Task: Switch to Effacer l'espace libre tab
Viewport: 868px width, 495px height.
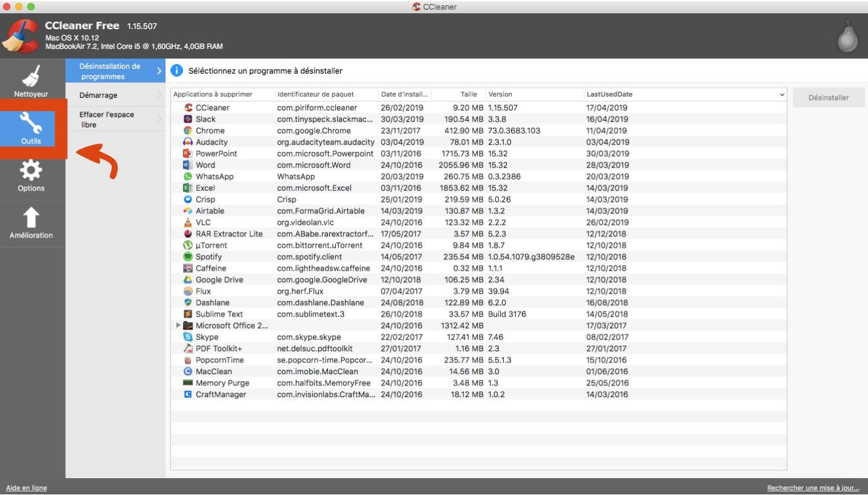Action: pyautogui.click(x=115, y=119)
